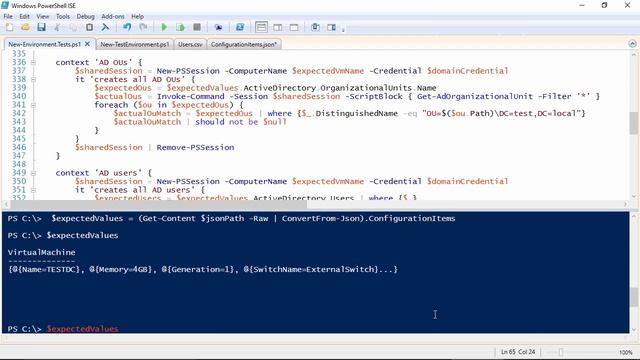Image resolution: width=640 pixels, height=360 pixels.
Task: Click the Open file folder icon
Action: tap(25, 27)
